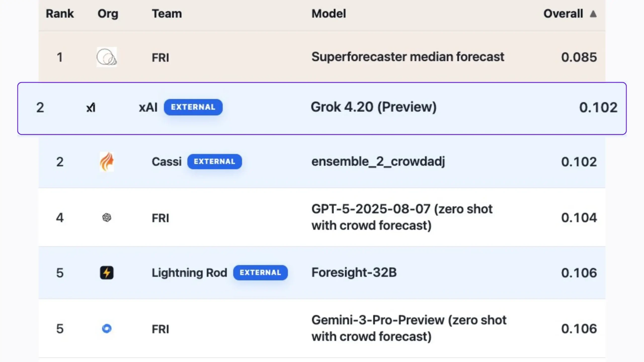
Task: Click the FRI circles logo beside Gemini-3-Pro-Preview
Action: 107,328
